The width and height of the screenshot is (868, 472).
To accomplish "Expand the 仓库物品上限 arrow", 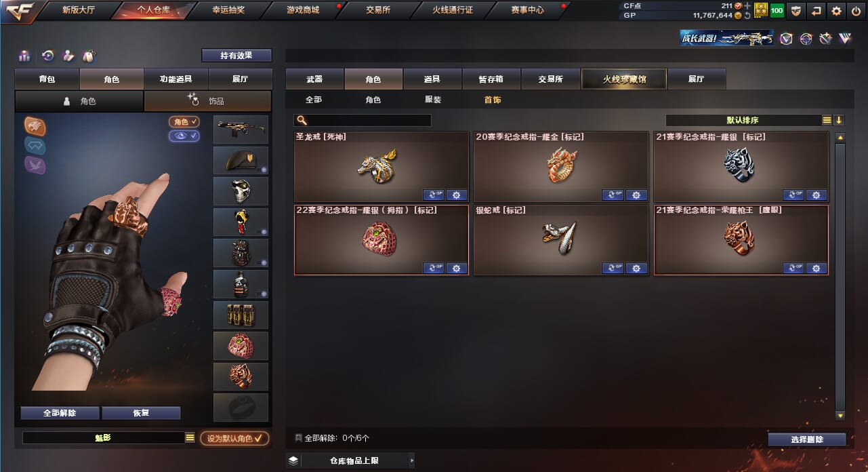I will (411, 461).
